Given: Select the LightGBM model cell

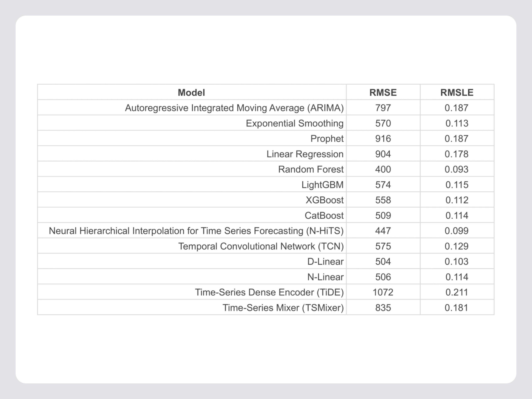Looking at the screenshot, I should (322, 185).
